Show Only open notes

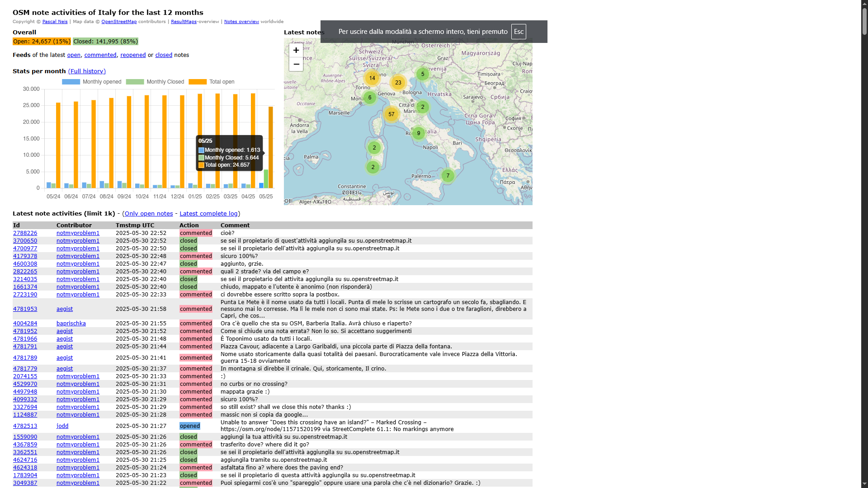[149, 214]
